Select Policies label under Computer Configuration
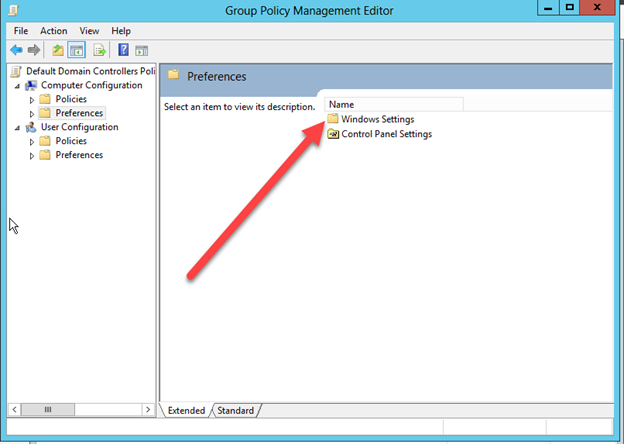This screenshot has height=444, width=624. [71, 99]
